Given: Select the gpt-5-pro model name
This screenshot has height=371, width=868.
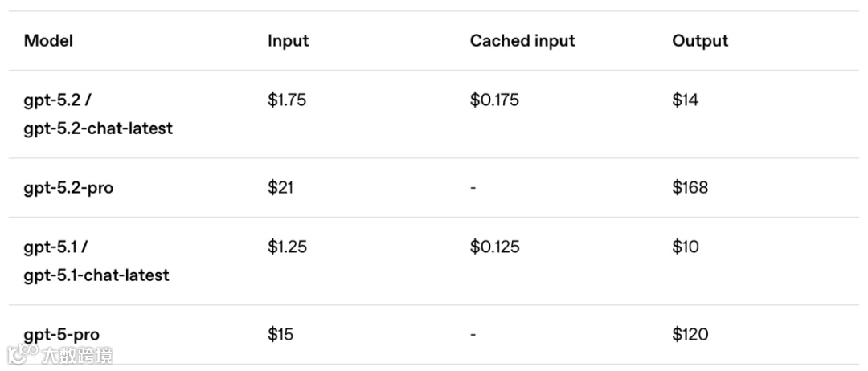Looking at the screenshot, I should tap(62, 334).
